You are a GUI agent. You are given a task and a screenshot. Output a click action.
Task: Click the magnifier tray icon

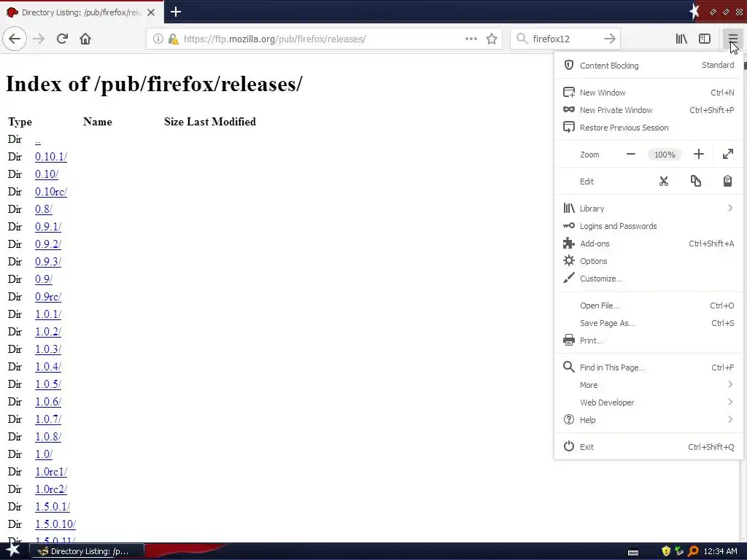pos(693,551)
